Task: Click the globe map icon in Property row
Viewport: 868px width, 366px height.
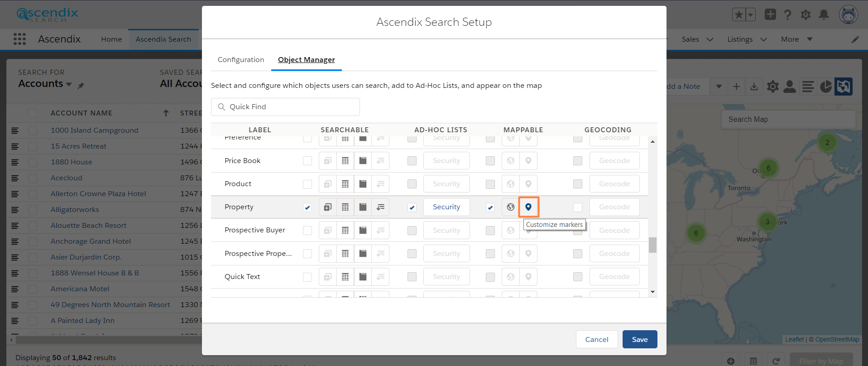Action: coord(511,207)
